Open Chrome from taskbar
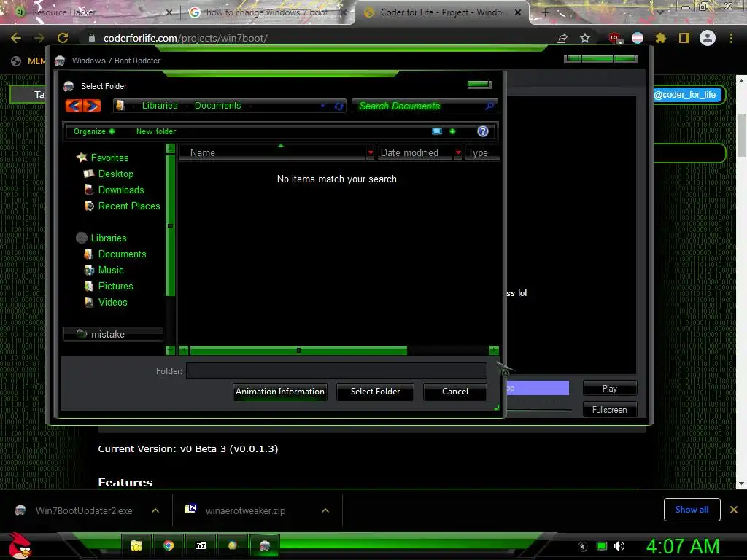The width and height of the screenshot is (747, 560). (x=169, y=545)
